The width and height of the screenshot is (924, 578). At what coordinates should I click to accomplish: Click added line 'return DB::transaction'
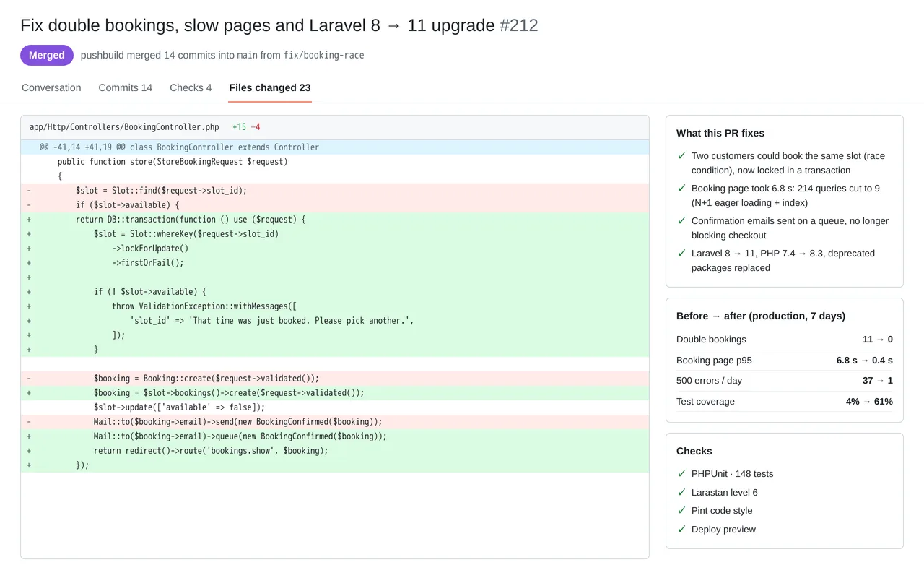pos(335,220)
